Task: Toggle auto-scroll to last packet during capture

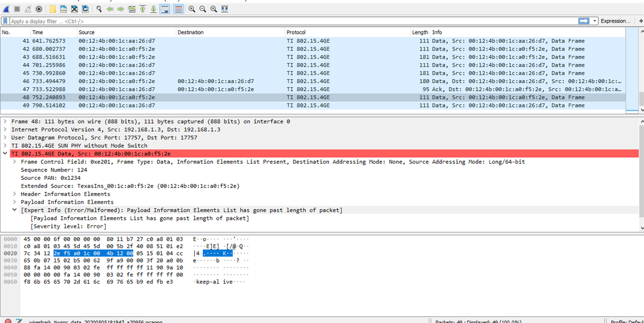Action: coord(165,9)
